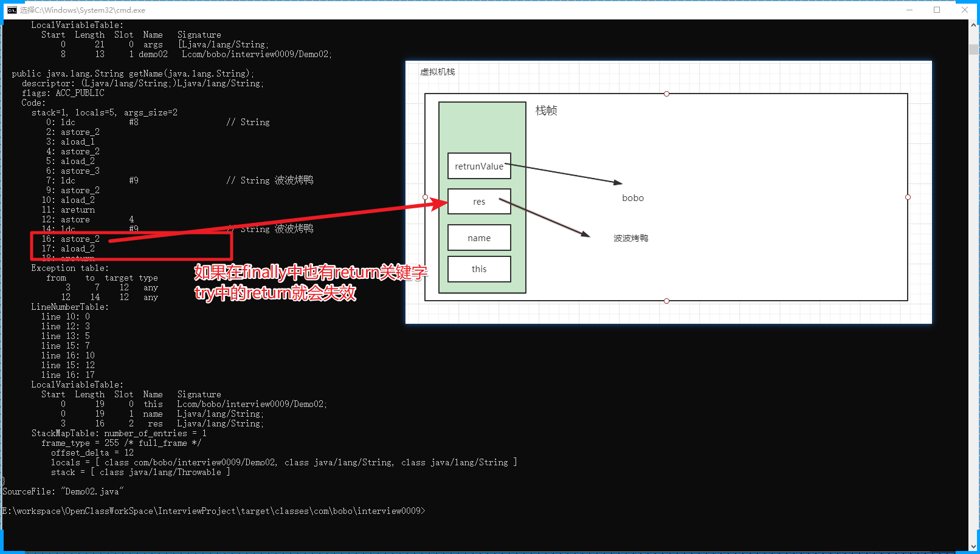Select the name box in diagram
The width and height of the screenshot is (980, 554).
[x=479, y=238]
